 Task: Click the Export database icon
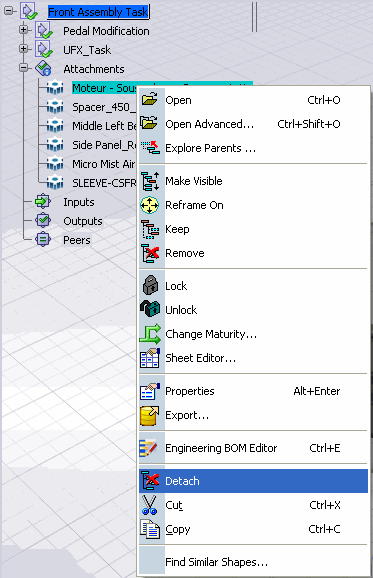point(149,416)
